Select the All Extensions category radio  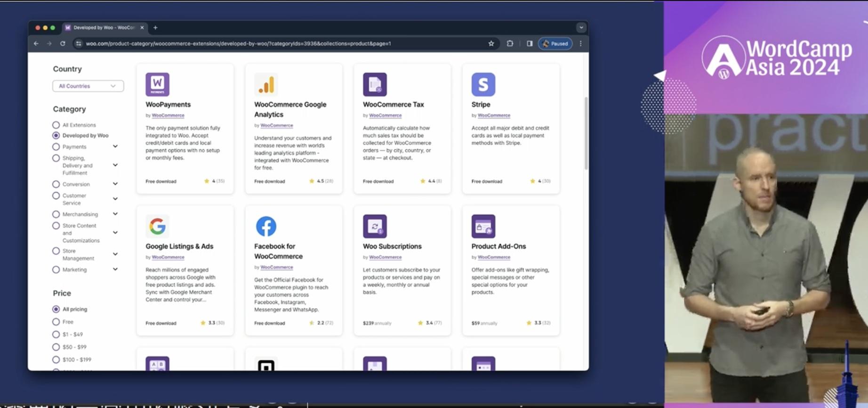[x=56, y=125]
